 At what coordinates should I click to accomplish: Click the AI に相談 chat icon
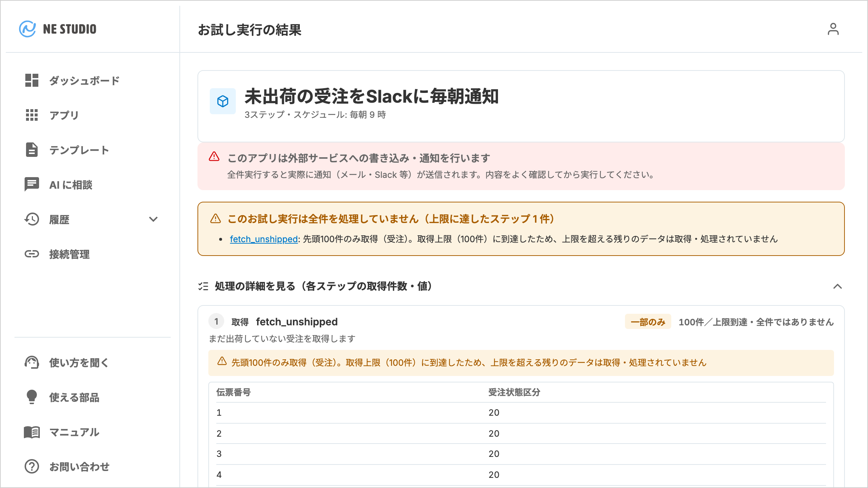click(32, 184)
